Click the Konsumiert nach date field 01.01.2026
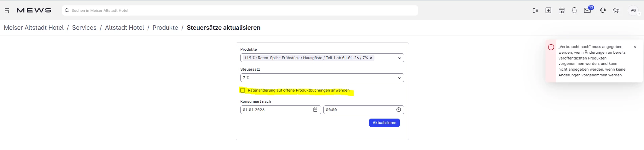Image resolution: width=644 pixels, height=150 pixels. click(280, 110)
